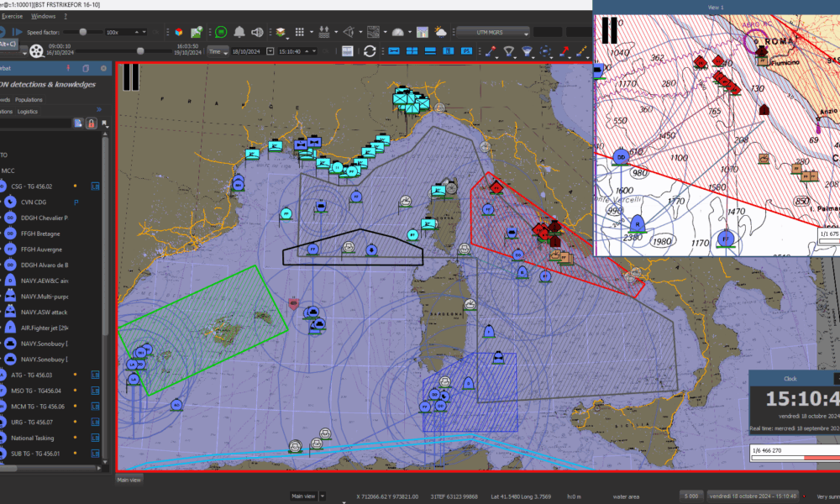Click the play-forward button near Speed factor
This screenshot has width=840, height=504.
pos(17,32)
